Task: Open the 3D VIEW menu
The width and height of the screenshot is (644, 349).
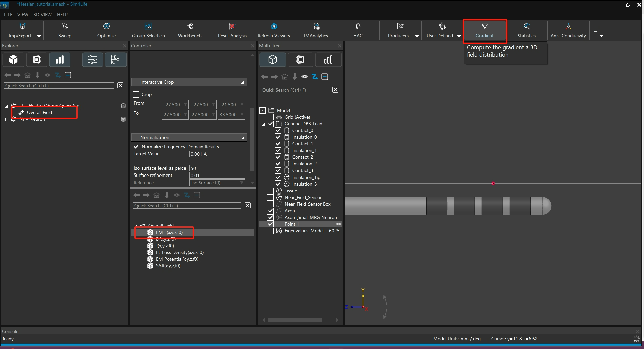Action: [x=42, y=15]
